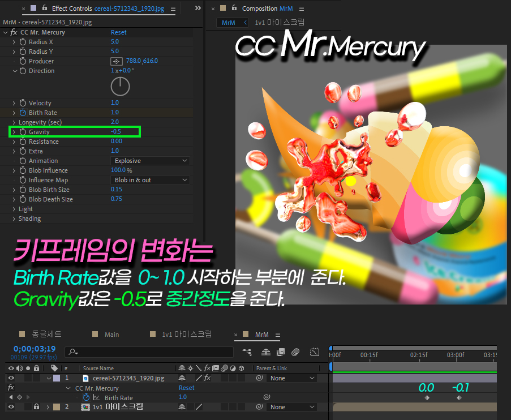Toggle the Blob Death Size stopwatch

[x=23, y=199]
